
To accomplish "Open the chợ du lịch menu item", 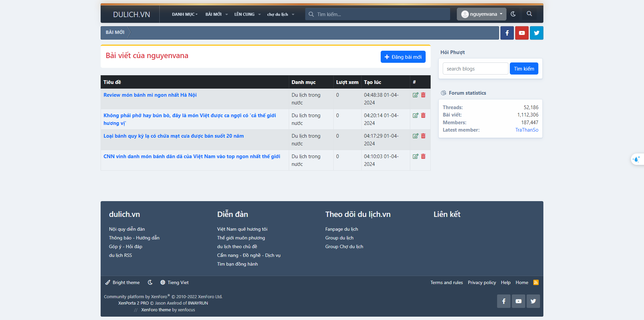I will (x=277, y=14).
